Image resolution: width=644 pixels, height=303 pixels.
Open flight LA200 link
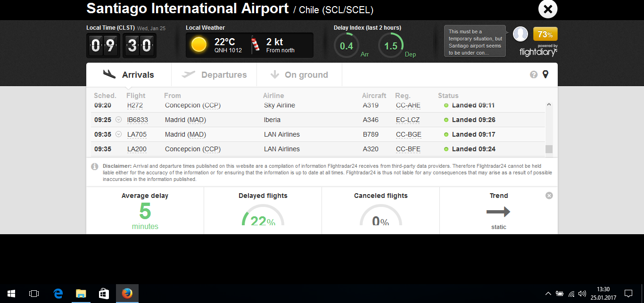tap(137, 149)
